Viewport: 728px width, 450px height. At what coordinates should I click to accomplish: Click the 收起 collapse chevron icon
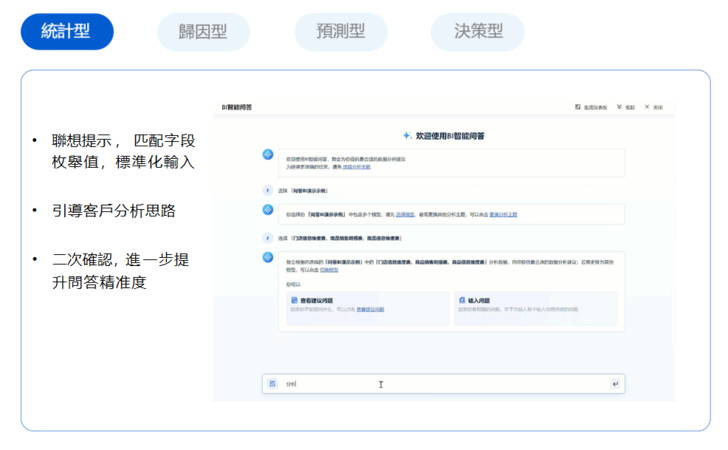click(620, 107)
